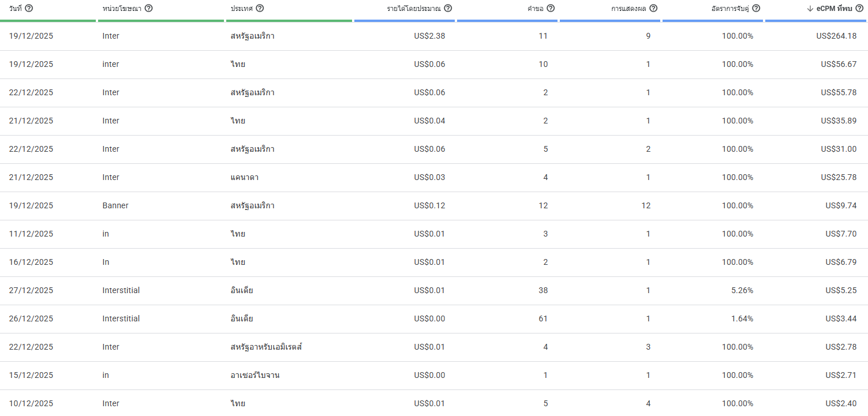
Task: Click help icon next to วันที่ header
Action: pyautogui.click(x=29, y=8)
